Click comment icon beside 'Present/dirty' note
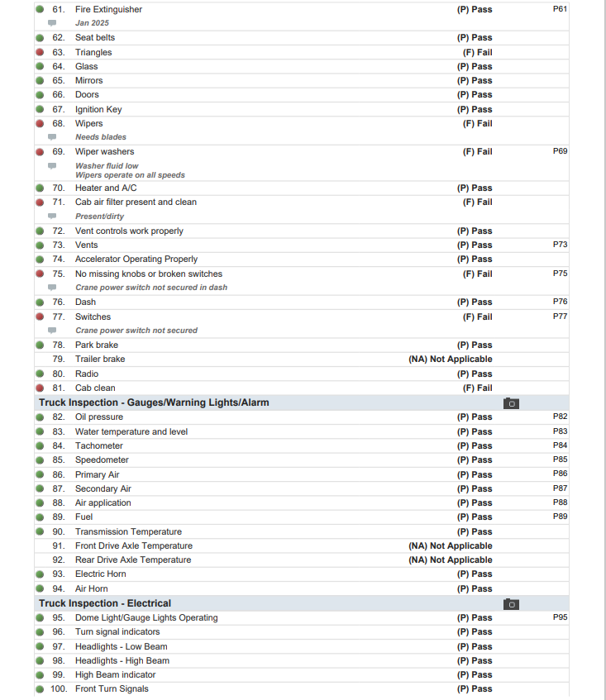Screen dimensions: 606x700 (52, 217)
